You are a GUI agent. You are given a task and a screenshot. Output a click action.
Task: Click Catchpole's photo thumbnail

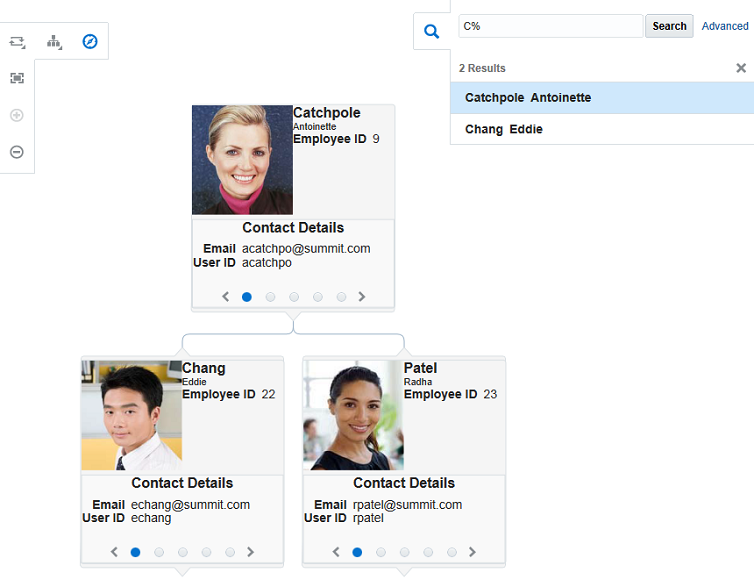click(x=242, y=160)
